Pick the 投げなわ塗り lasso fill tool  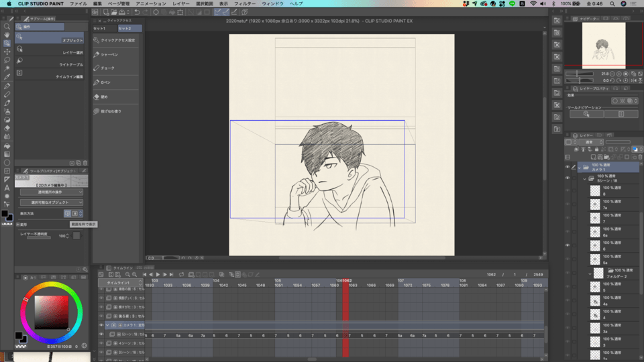coord(110,111)
